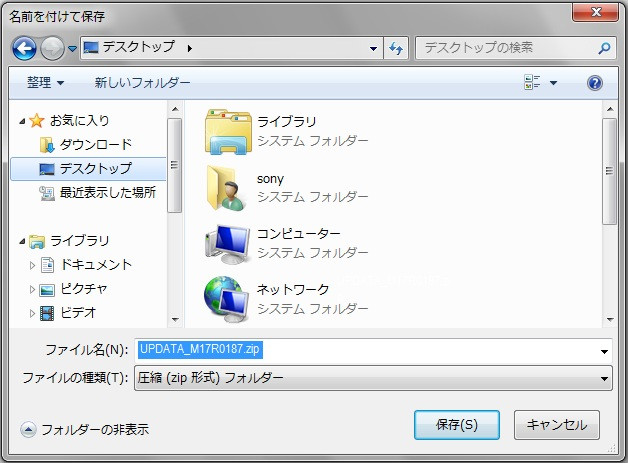This screenshot has width=628, height=463.
Task: Click 新しいフォルダー in toolbar
Action: [x=142, y=82]
